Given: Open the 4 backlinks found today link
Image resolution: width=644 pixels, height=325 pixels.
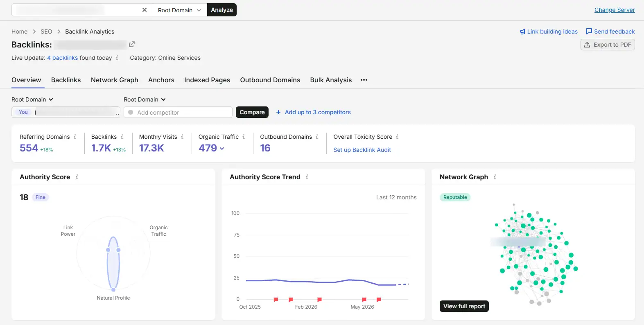Looking at the screenshot, I should coord(62,58).
